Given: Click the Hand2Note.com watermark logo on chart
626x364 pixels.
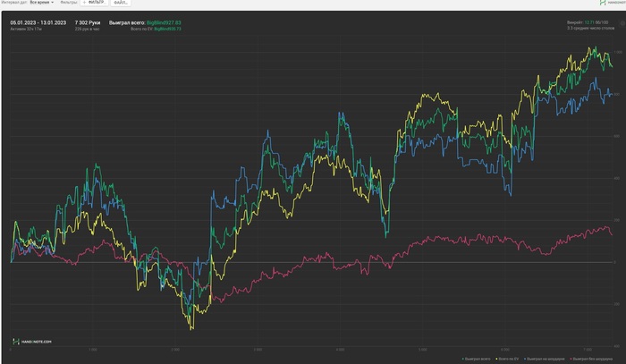Looking at the screenshot, I should (x=32, y=342).
